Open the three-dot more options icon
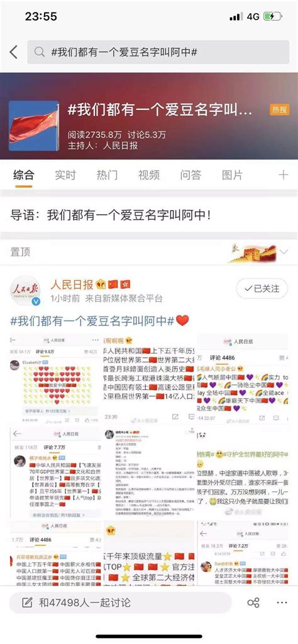 point(282,603)
